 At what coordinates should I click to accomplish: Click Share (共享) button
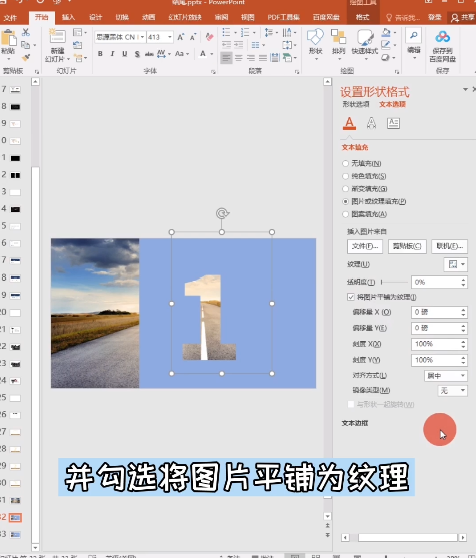462,17
